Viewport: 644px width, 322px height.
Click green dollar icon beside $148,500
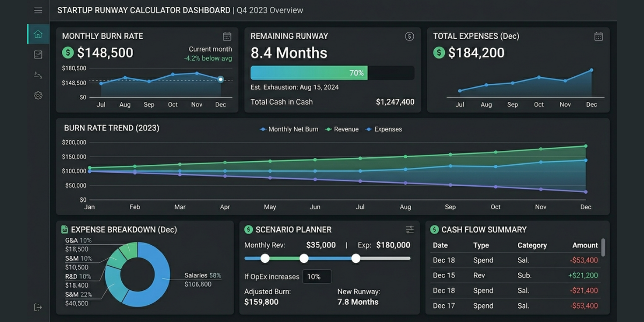tap(68, 53)
